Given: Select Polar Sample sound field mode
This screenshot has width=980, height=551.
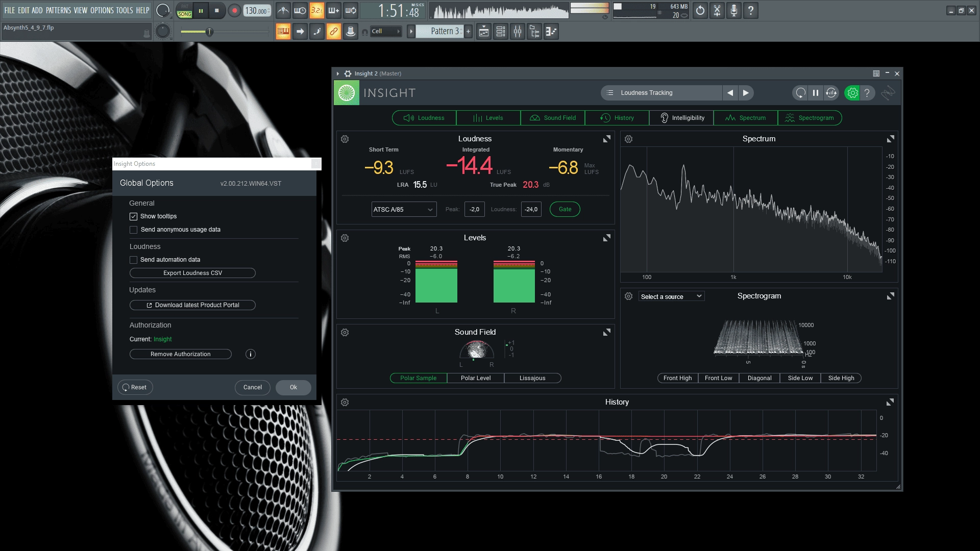Looking at the screenshot, I should point(419,378).
